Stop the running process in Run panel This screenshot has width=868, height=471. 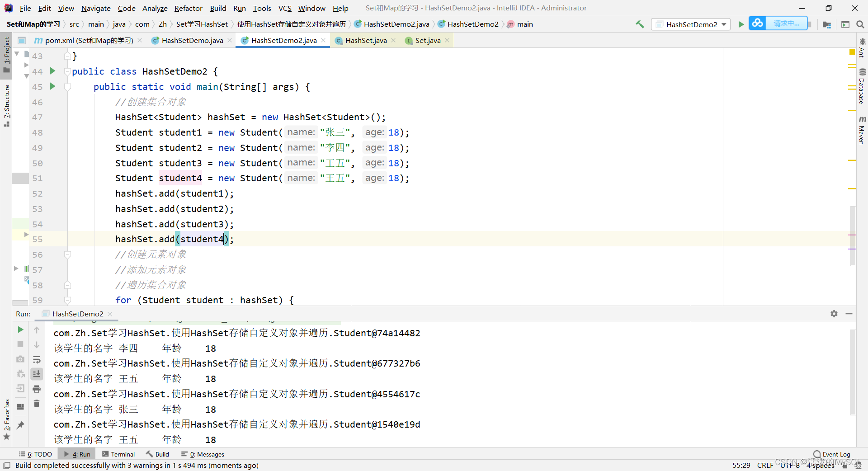(20, 344)
